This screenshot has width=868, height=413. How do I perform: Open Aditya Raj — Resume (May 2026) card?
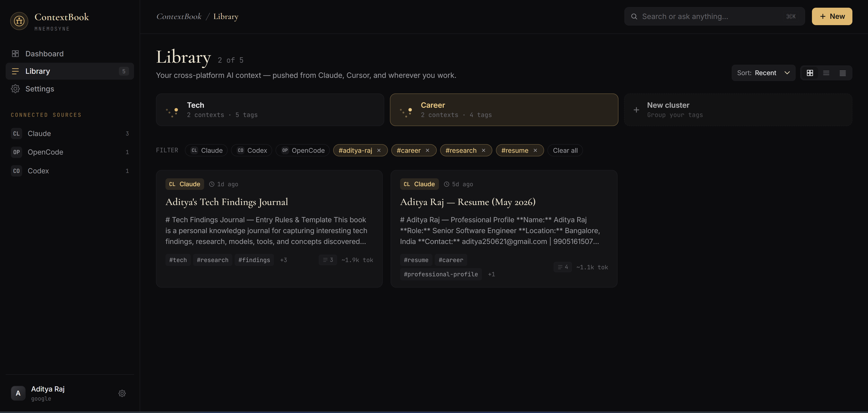pyautogui.click(x=504, y=229)
